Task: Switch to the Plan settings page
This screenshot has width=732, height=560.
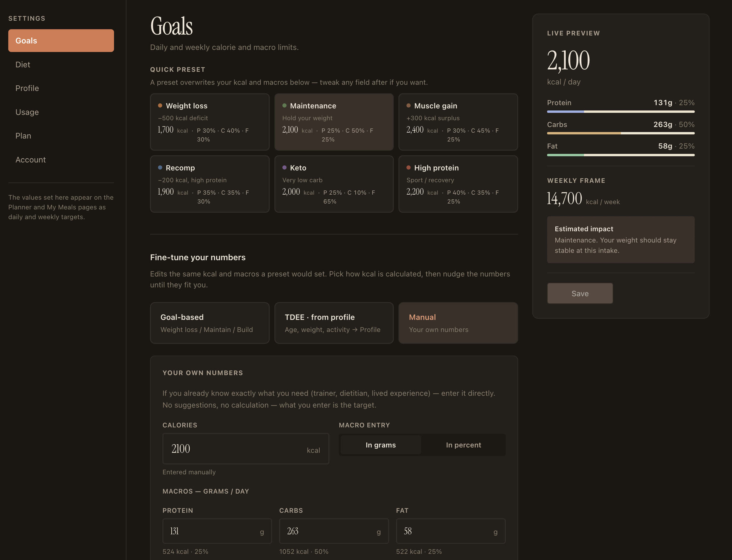Action: (x=61, y=136)
